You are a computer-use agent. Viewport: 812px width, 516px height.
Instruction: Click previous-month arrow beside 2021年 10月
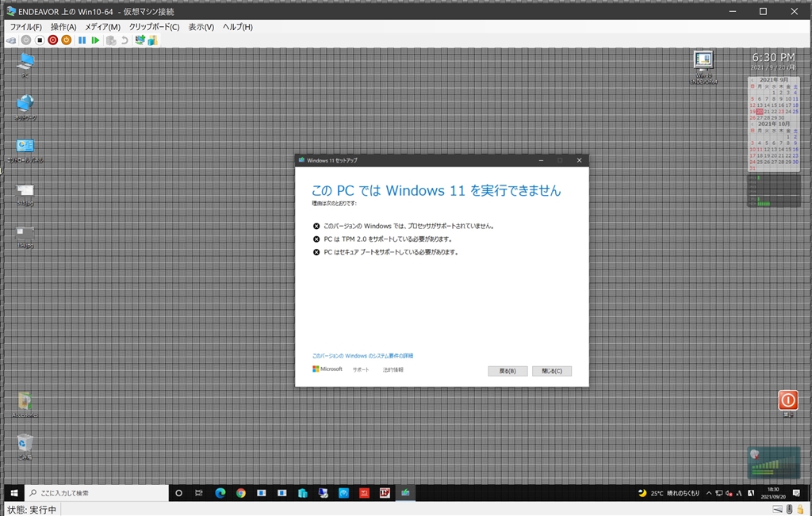(x=753, y=124)
